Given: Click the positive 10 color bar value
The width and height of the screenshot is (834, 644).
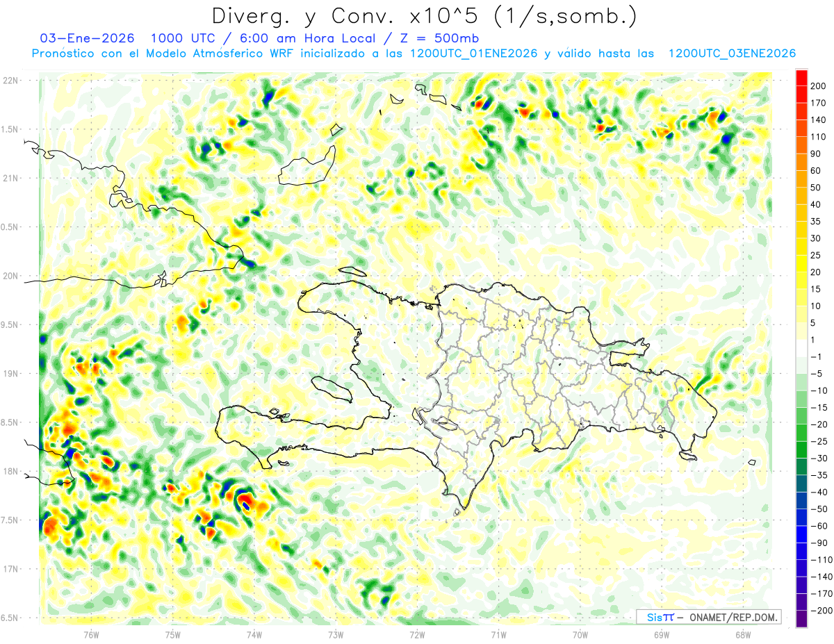Looking at the screenshot, I should point(815,306).
